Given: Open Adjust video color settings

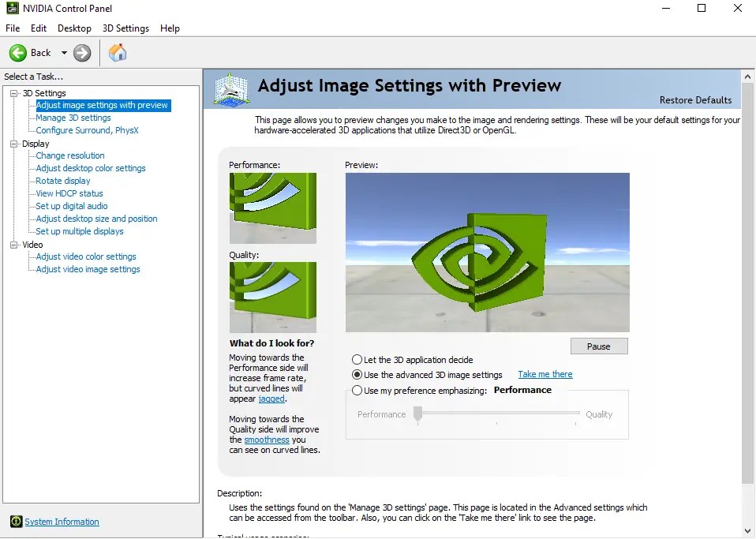Looking at the screenshot, I should (x=86, y=256).
